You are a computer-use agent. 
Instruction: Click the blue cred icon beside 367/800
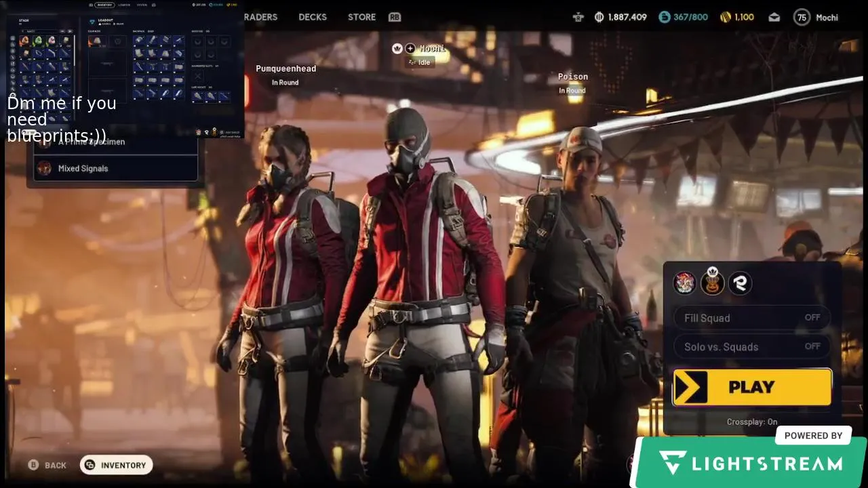(x=665, y=17)
